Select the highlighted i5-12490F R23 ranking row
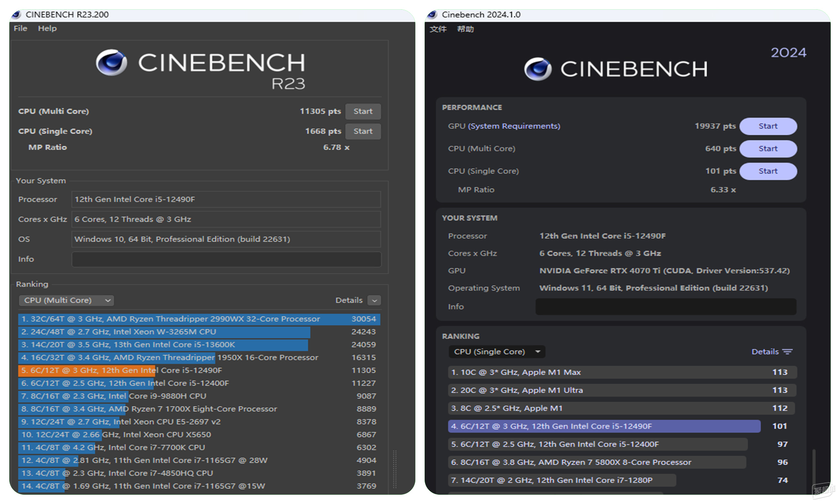The width and height of the screenshot is (840, 504). coord(199,370)
